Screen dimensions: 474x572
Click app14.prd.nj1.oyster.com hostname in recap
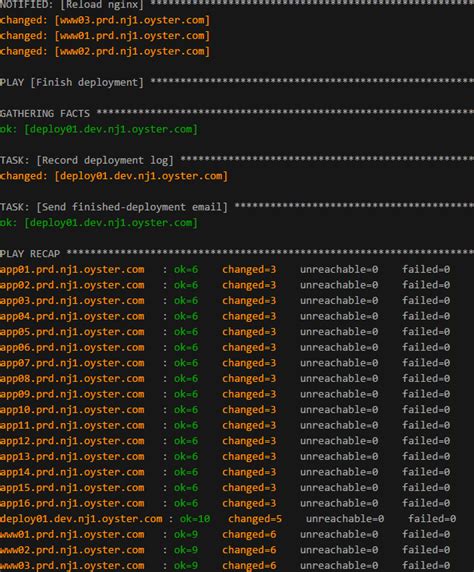point(72,472)
